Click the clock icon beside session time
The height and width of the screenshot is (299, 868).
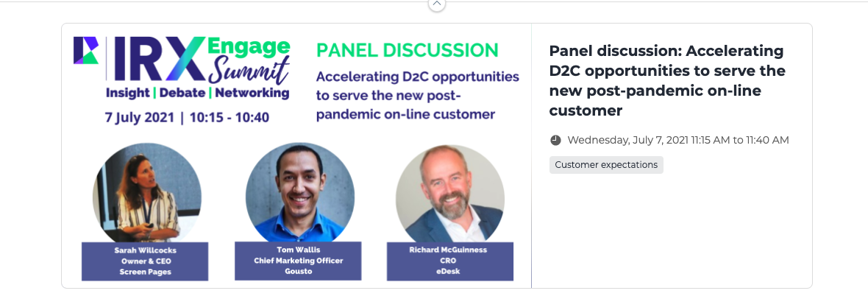pyautogui.click(x=556, y=141)
